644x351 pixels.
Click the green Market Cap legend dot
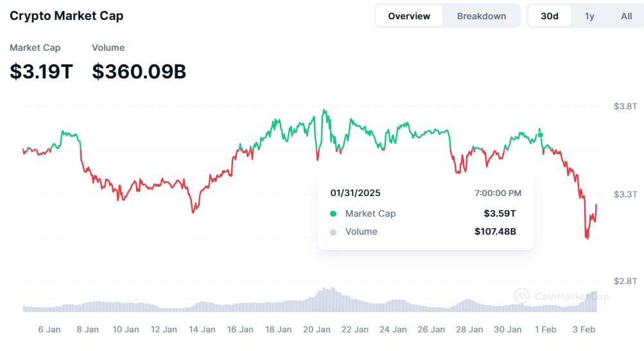tap(333, 213)
